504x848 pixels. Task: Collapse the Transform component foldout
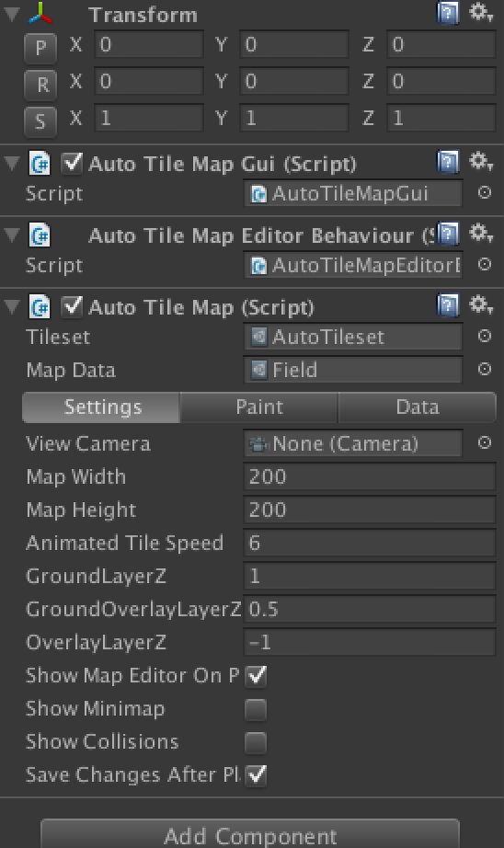pos(12,14)
